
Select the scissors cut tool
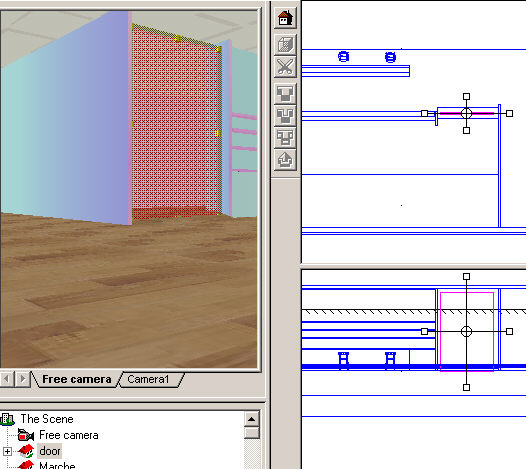click(x=285, y=67)
